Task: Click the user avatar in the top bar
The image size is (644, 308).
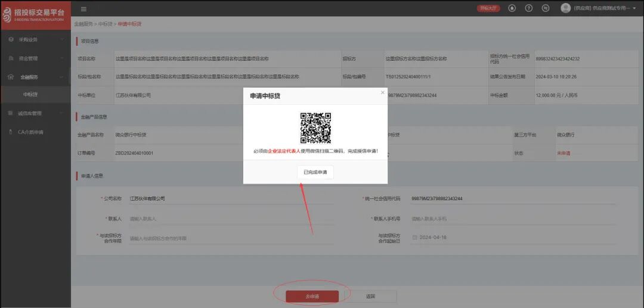Action: [x=565, y=8]
